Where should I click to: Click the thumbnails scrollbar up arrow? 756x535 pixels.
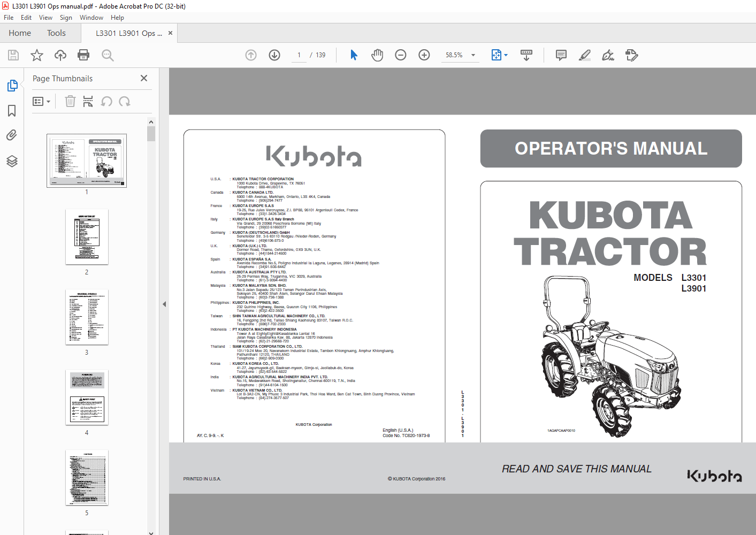[x=151, y=122]
